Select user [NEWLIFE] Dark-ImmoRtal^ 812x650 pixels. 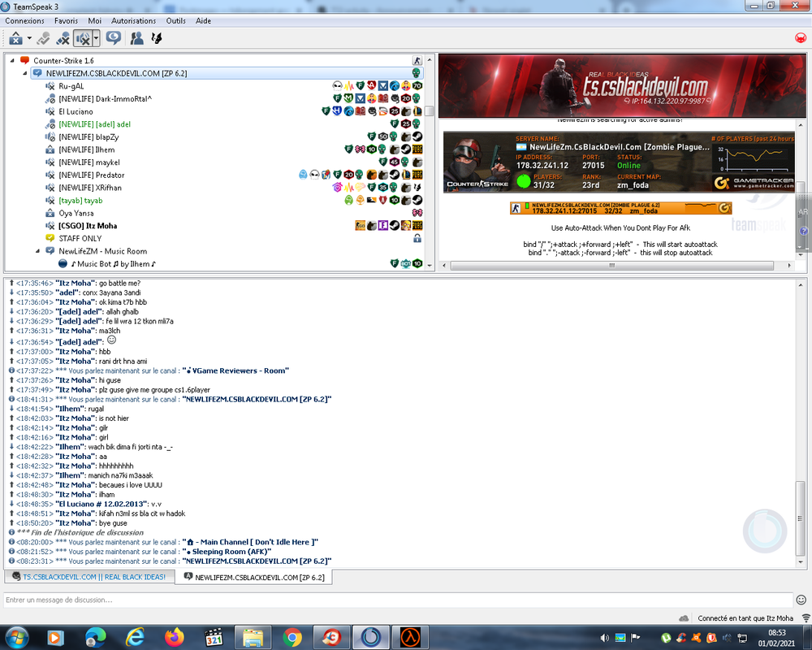tap(105, 99)
